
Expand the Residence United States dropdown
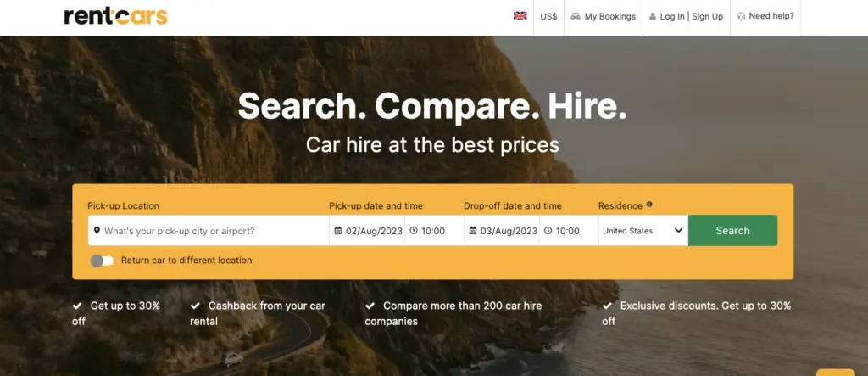643,231
